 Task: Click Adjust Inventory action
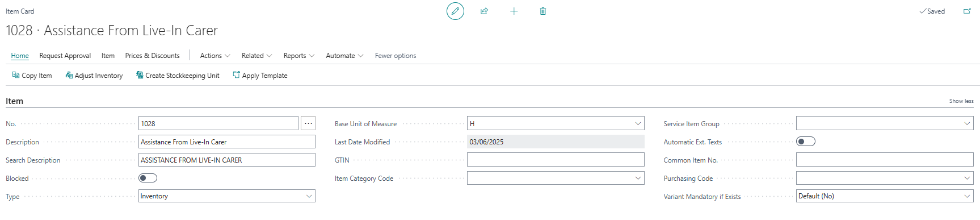click(94, 75)
